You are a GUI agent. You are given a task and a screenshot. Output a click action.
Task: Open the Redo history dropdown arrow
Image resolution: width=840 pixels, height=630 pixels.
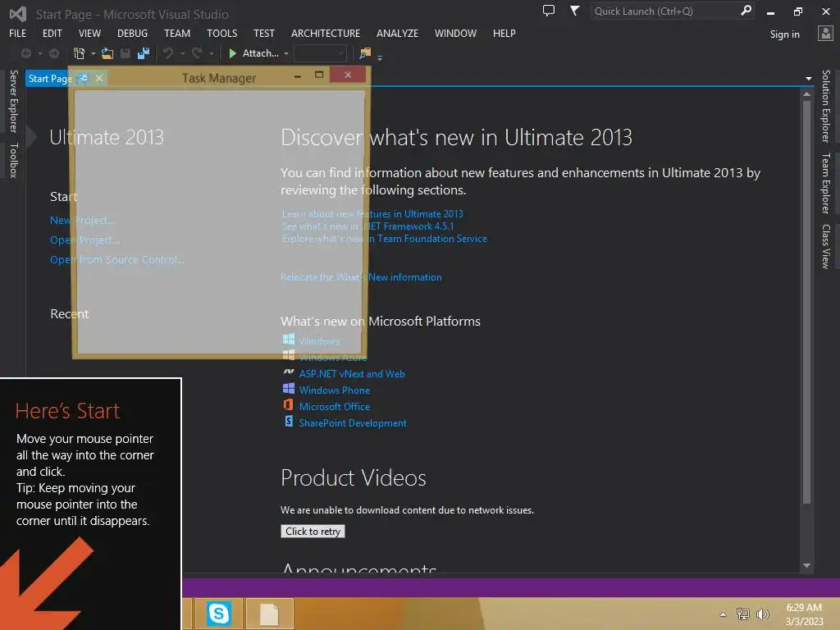click(212, 53)
